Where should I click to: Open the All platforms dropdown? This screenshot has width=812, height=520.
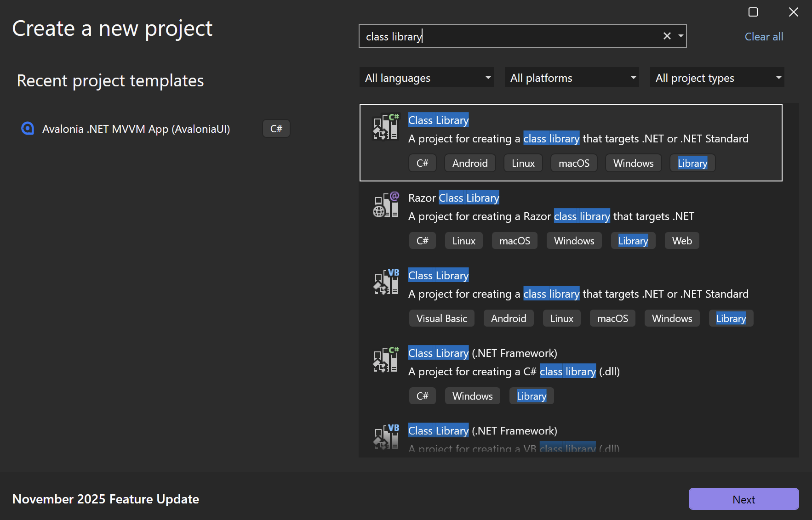[572, 77]
